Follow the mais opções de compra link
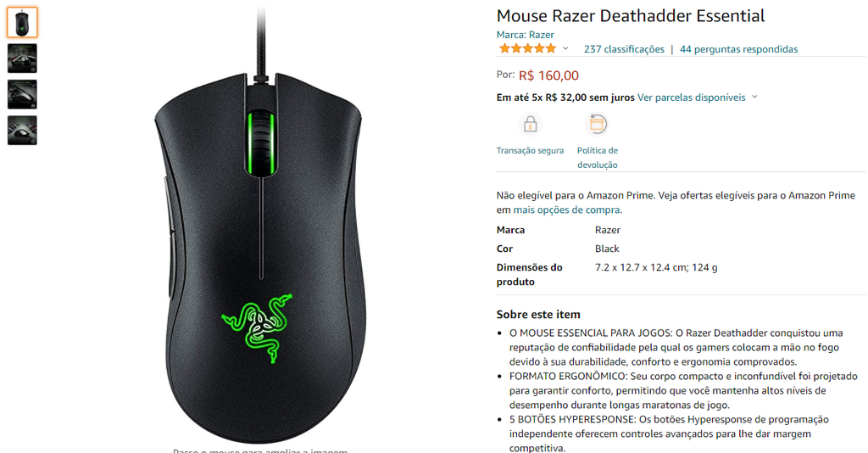The image size is (868, 453). point(566,210)
